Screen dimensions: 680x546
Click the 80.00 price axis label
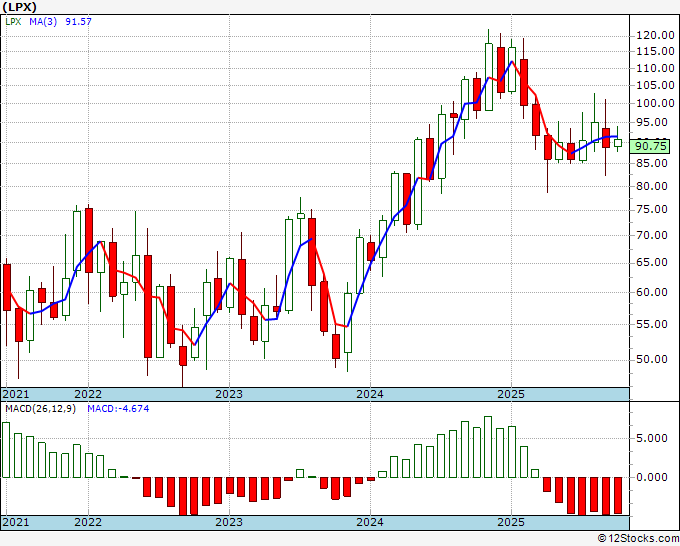pos(652,186)
